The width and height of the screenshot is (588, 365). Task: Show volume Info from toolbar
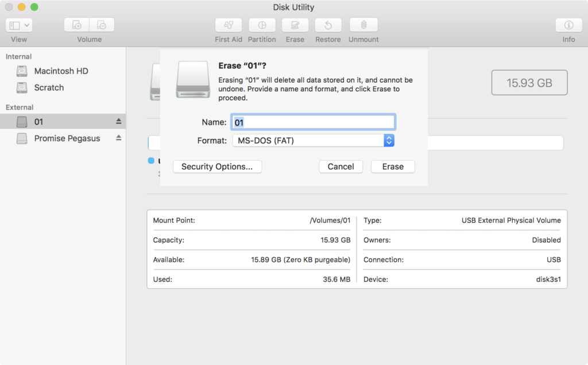click(568, 25)
